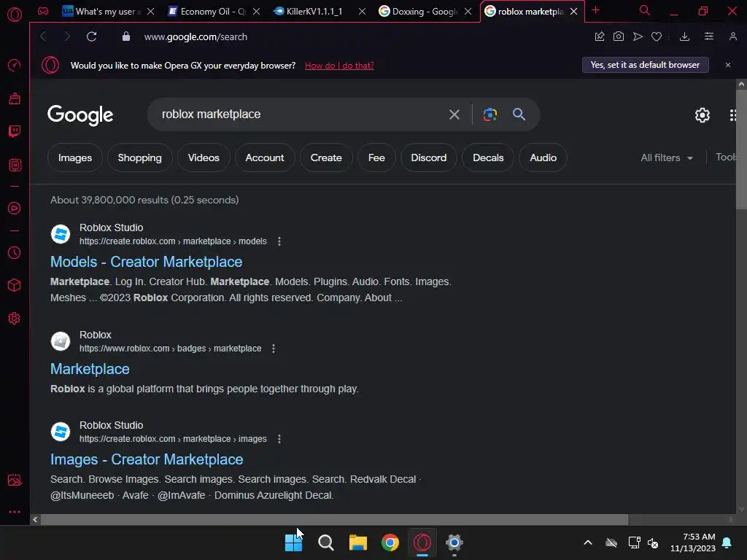Filter results by Images
The height and width of the screenshot is (560, 747).
coord(75,157)
